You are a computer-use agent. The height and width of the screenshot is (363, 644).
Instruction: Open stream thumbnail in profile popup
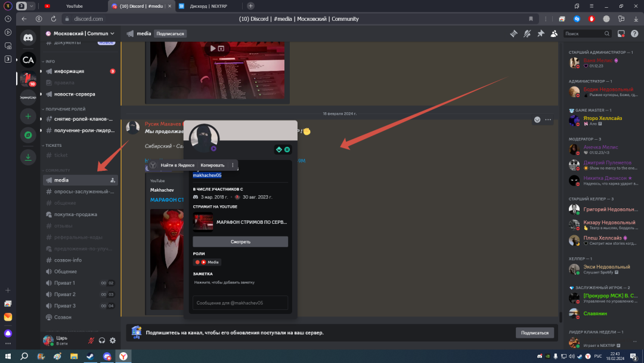pos(203,222)
